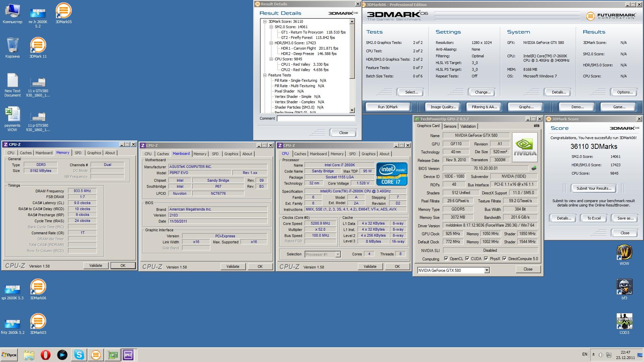
Task: Switch to CPU-Z taskbar item
Action: [128, 355]
